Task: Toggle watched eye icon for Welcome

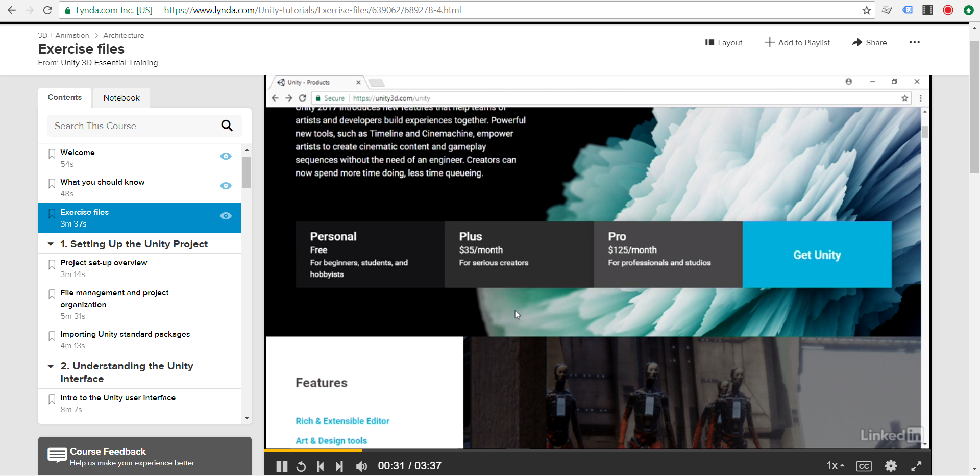Action: [226, 156]
